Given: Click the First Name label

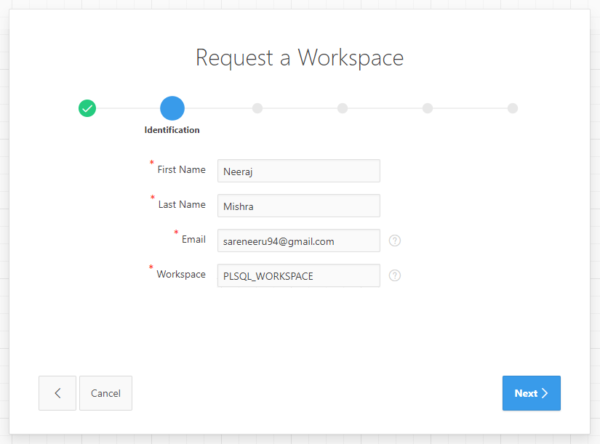Looking at the screenshot, I should (x=181, y=170).
